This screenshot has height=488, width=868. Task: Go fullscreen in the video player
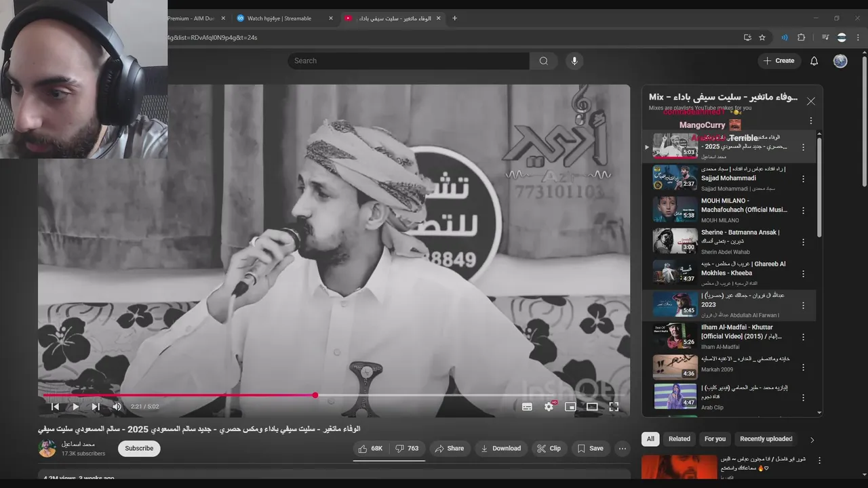[x=614, y=407]
